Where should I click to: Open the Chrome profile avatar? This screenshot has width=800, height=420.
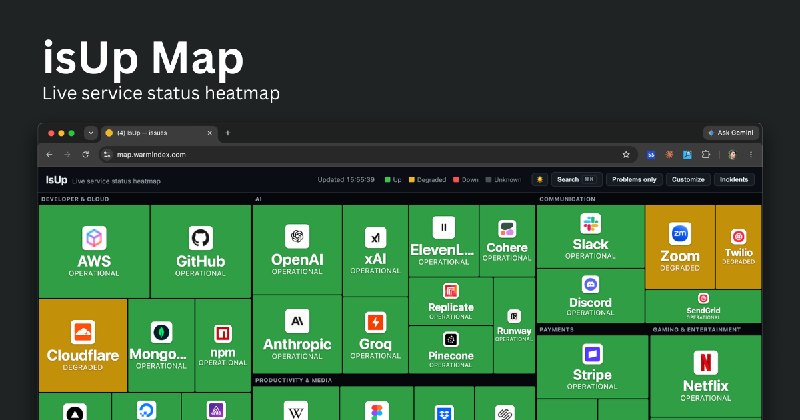click(x=732, y=155)
